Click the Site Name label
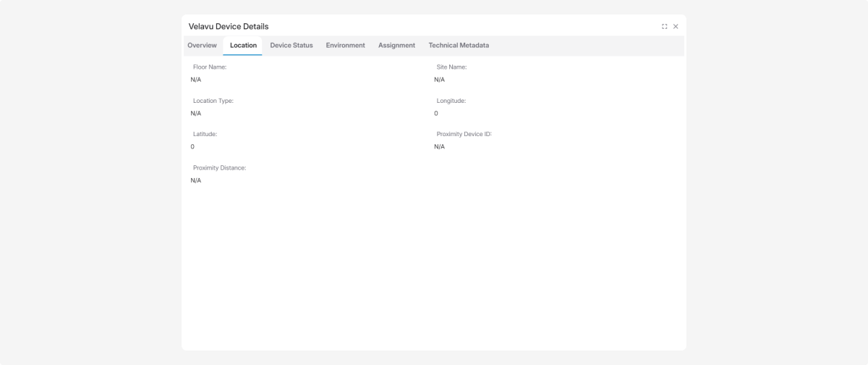This screenshot has height=365, width=868. click(x=451, y=67)
